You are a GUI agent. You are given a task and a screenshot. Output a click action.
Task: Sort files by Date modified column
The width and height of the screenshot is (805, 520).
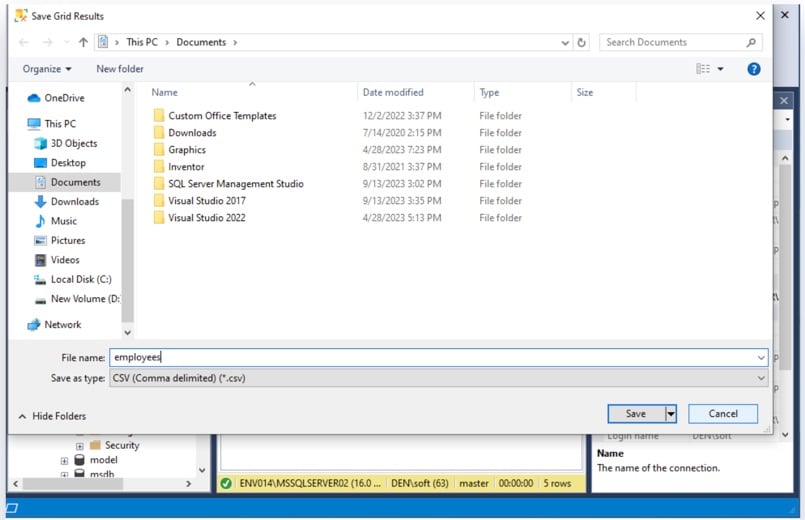click(x=392, y=92)
